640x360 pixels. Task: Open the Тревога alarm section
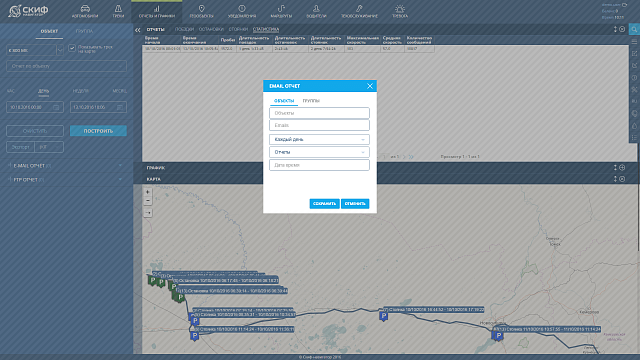click(400, 11)
